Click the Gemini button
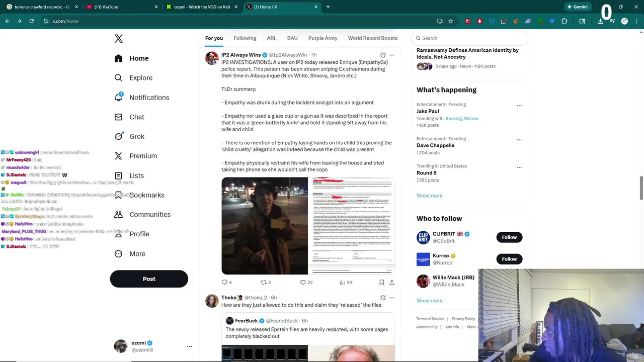 pos(577,7)
